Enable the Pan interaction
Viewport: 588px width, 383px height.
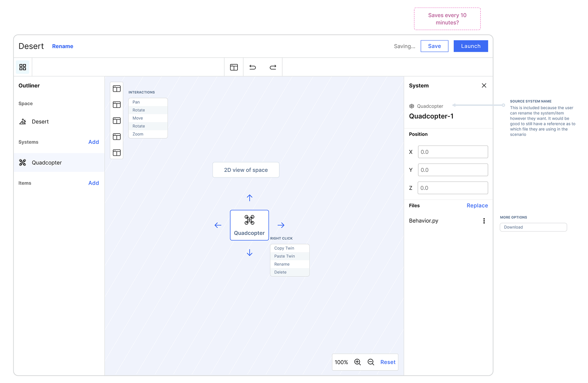coord(148,102)
